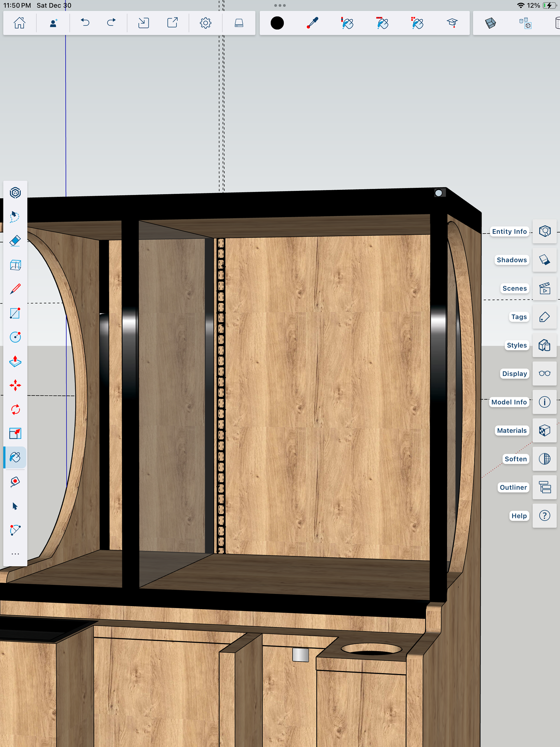Select the Move tool
Image resolution: width=560 pixels, height=747 pixels.
coord(15,385)
